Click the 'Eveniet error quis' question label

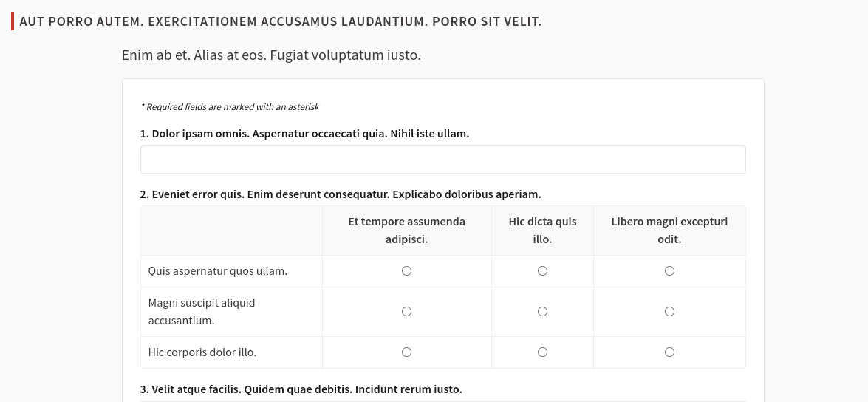point(340,194)
